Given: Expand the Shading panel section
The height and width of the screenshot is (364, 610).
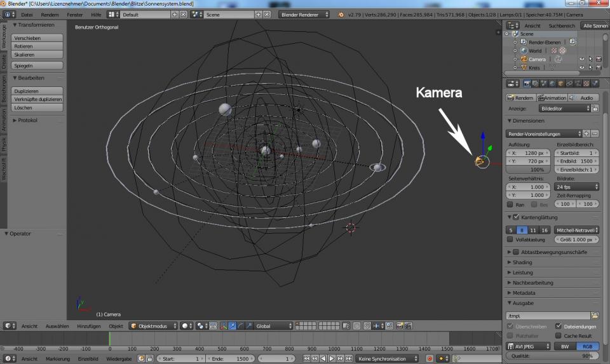Looking at the screenshot, I should [x=522, y=262].
